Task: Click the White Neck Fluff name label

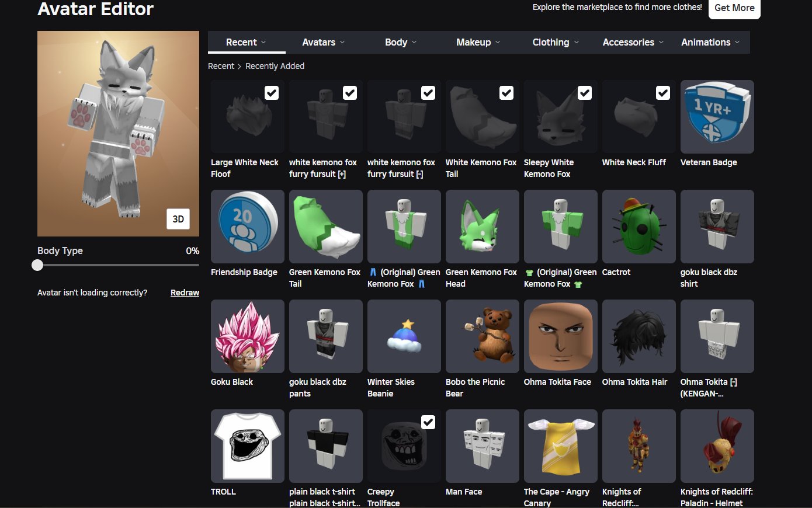Action: point(634,162)
